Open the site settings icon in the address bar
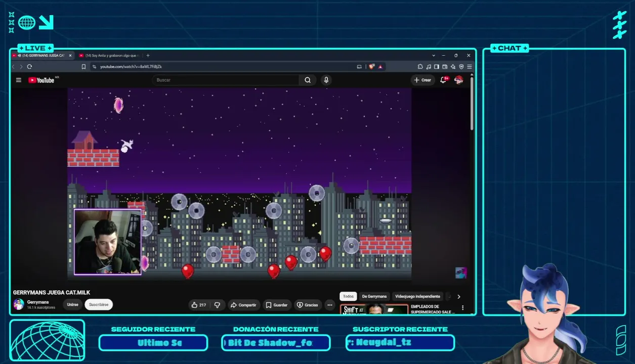Screen dimensions: 635x364 (94, 67)
